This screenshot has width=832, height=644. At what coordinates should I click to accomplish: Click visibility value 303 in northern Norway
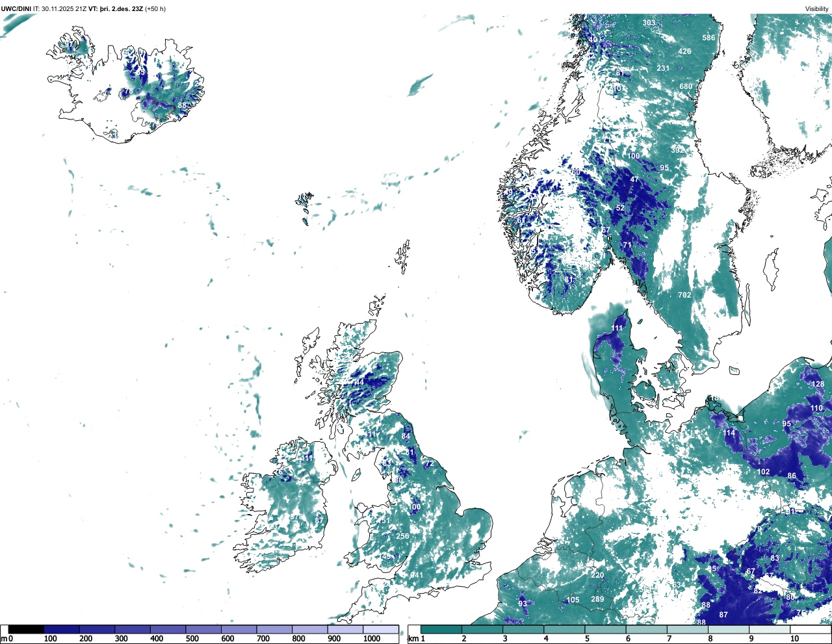tap(649, 23)
